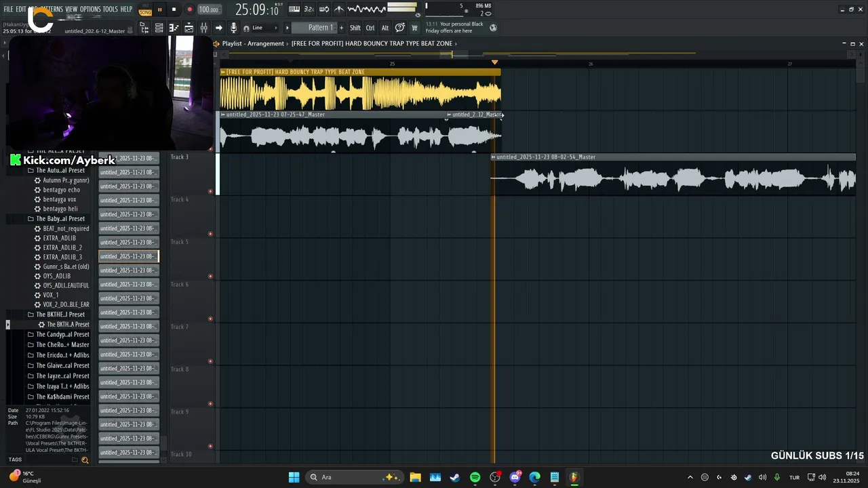Toggle the Shift modifier button
Viewport: 868px width, 488px height.
coord(355,28)
